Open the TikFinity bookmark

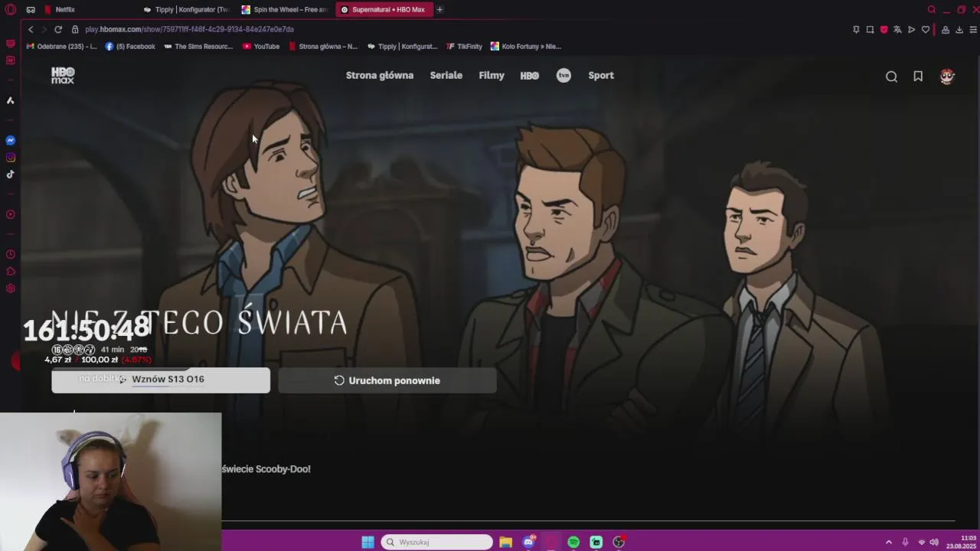[x=465, y=46]
